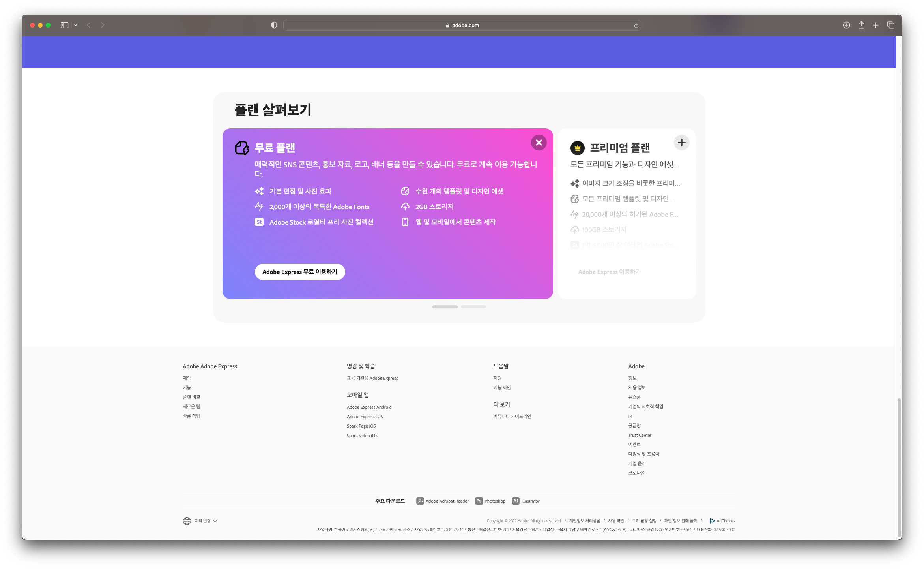Viewport: 924px width, 569px height.
Task: Click 기능 제안 link
Action: (502, 388)
